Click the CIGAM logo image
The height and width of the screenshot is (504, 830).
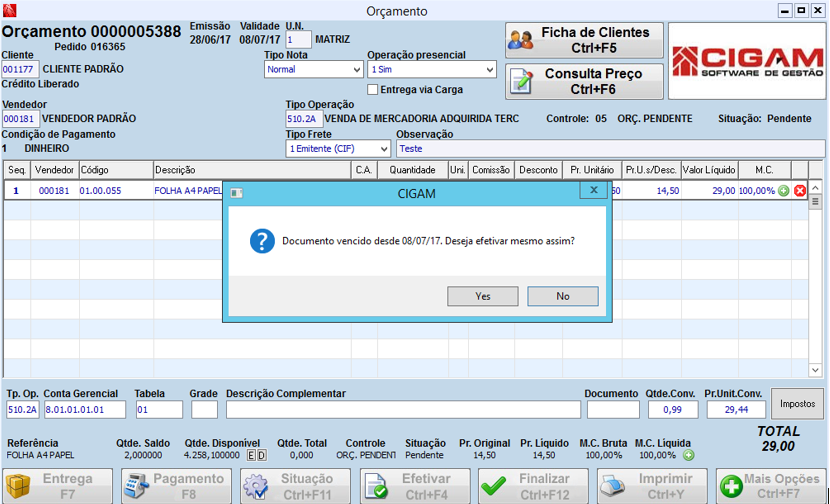(x=747, y=61)
